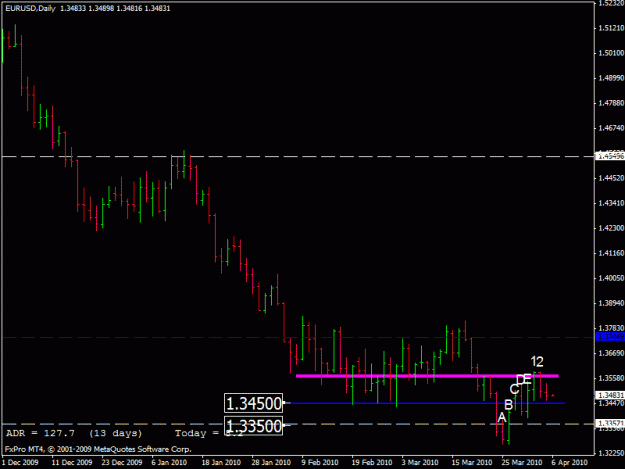The height and width of the screenshot is (469, 625).
Task: Click the 1.48990 price scale value
Action: (x=611, y=78)
